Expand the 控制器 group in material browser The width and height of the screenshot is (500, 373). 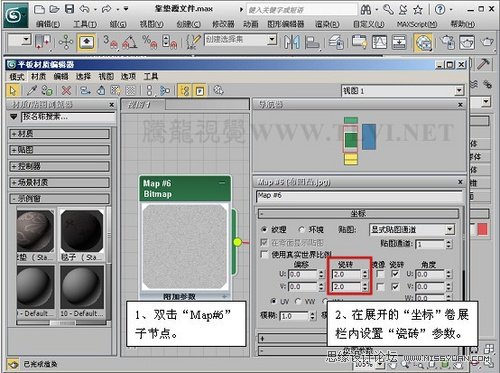(x=59, y=166)
